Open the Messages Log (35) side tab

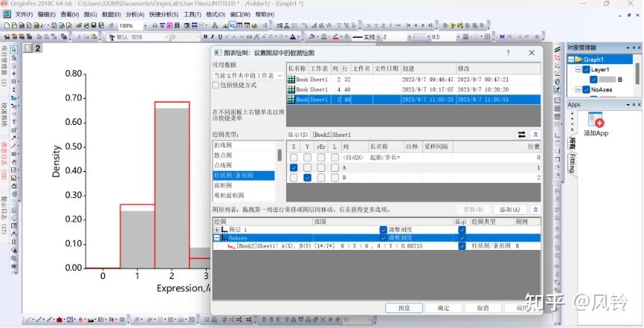(4, 161)
